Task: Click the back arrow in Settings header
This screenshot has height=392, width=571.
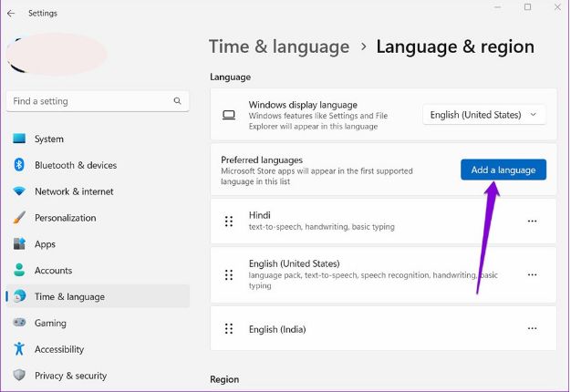Action: point(11,14)
